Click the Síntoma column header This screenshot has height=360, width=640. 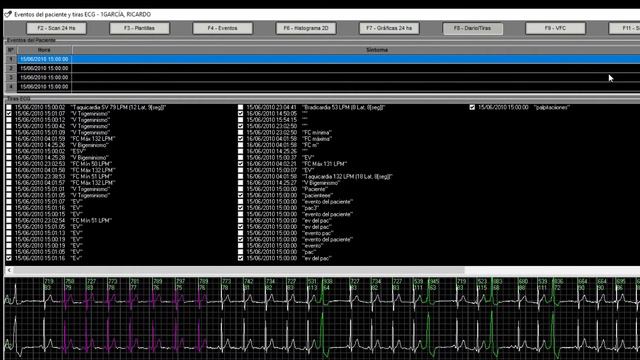[x=377, y=50]
